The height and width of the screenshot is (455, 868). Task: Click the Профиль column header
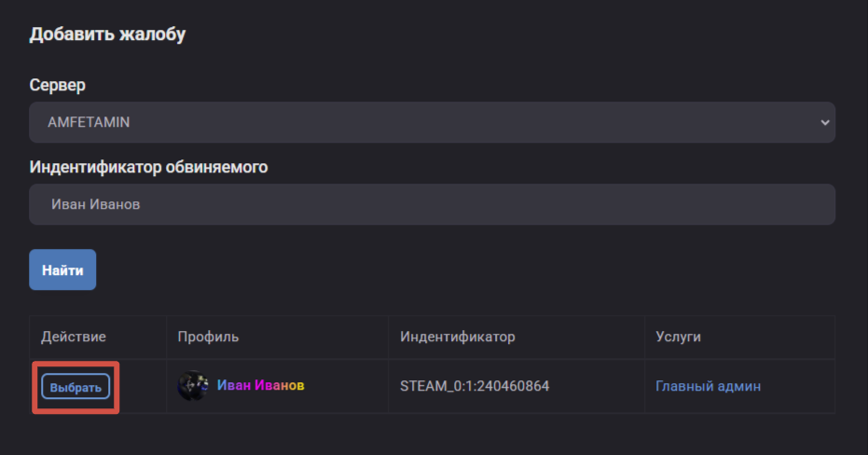coord(208,337)
